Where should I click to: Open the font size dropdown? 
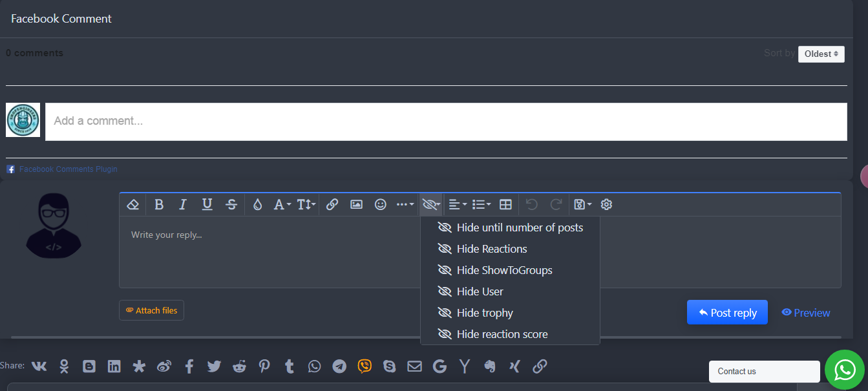pos(306,204)
